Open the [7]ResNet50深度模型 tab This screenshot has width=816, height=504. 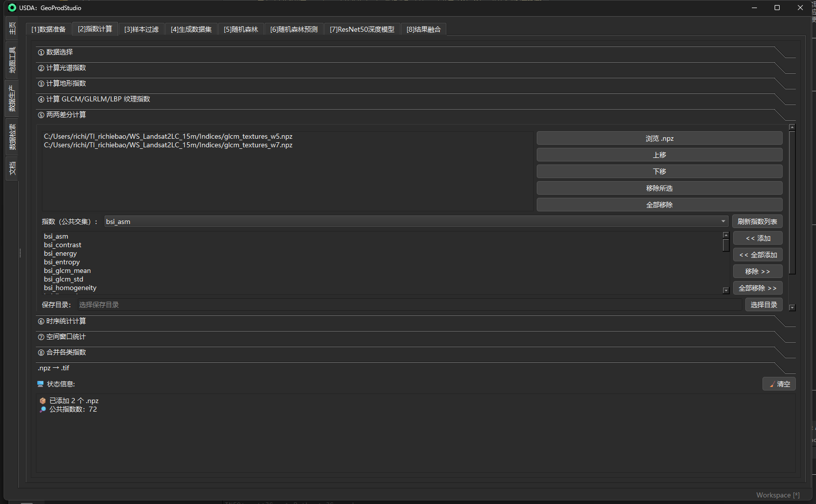(362, 29)
